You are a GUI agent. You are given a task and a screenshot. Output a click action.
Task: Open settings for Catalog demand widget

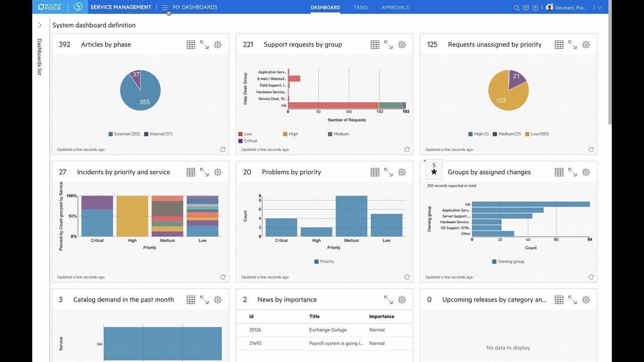click(x=218, y=300)
